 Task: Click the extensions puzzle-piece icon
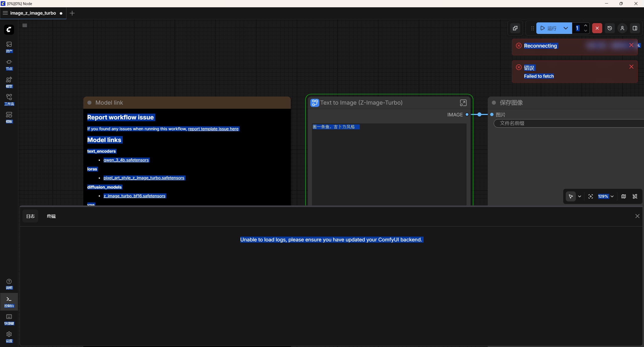(515, 28)
